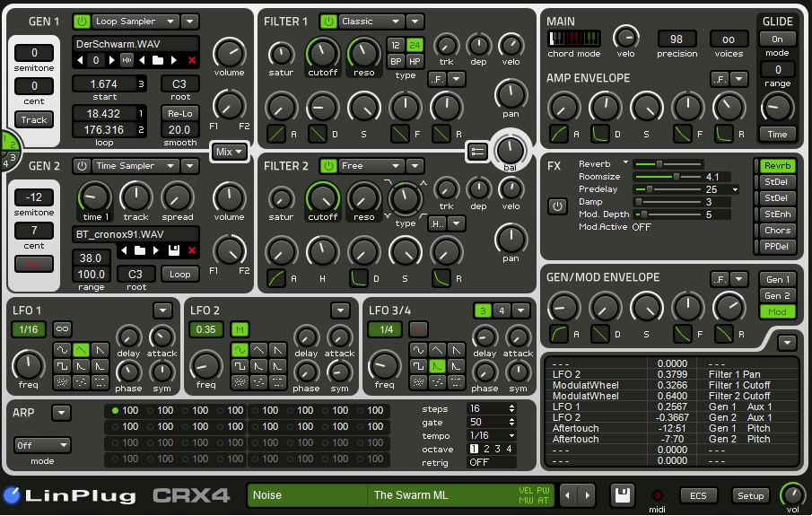Select LFO 2 sine waveform
This screenshot has width=812, height=516.
(x=240, y=350)
